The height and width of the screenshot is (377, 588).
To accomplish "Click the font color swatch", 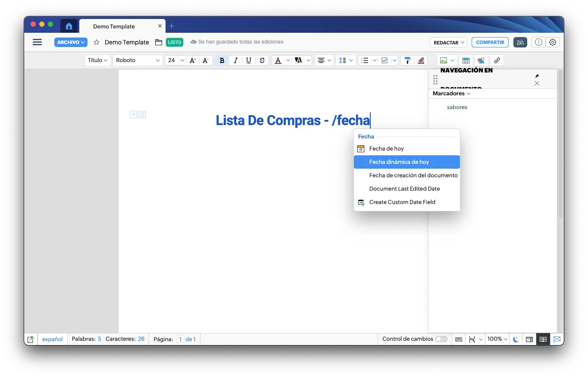I will (x=278, y=60).
